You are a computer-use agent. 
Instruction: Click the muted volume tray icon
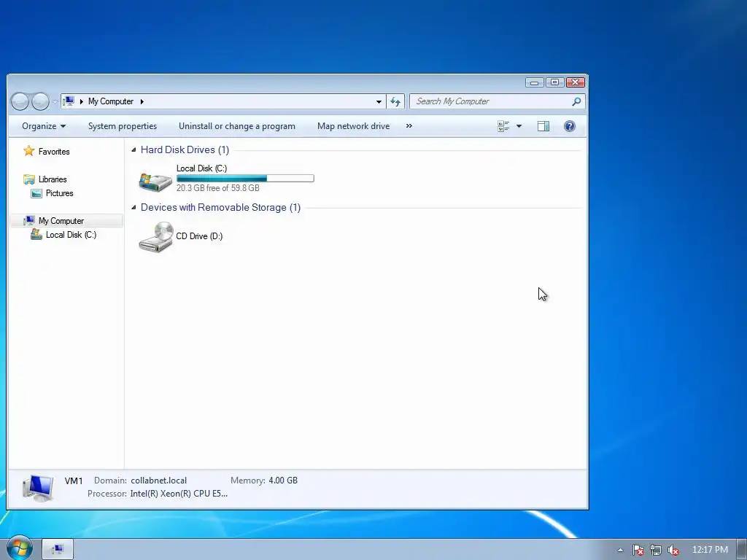(x=673, y=550)
